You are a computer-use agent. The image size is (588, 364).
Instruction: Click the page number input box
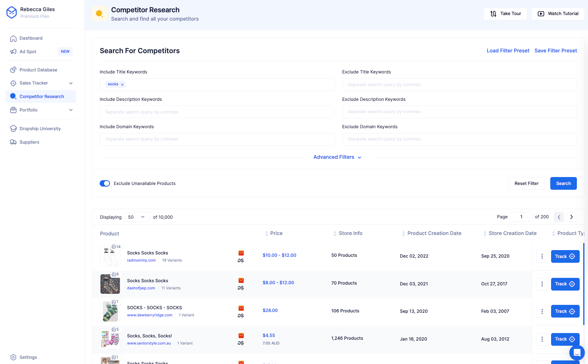point(521,217)
